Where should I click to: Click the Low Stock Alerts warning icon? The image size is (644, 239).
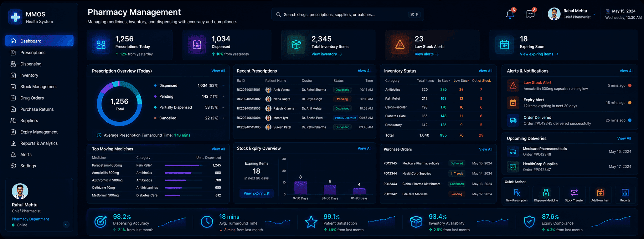(400, 45)
